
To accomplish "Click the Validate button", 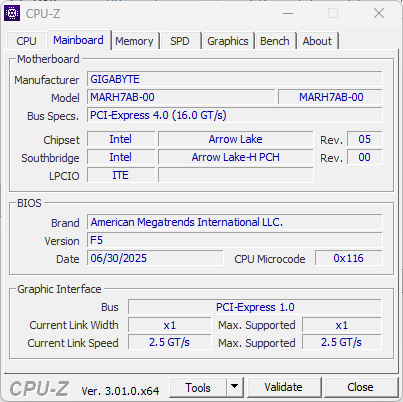I will (284, 387).
